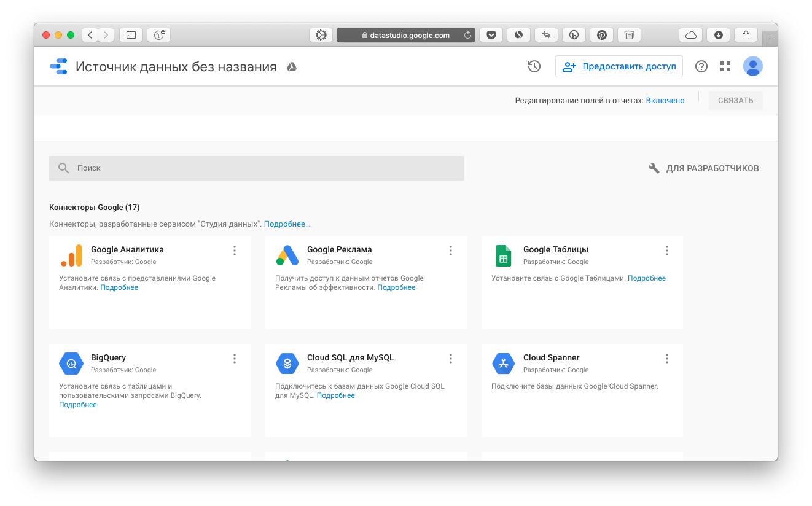The width and height of the screenshot is (812, 506).
Task: Reload page using address bar icon
Action: point(467,35)
